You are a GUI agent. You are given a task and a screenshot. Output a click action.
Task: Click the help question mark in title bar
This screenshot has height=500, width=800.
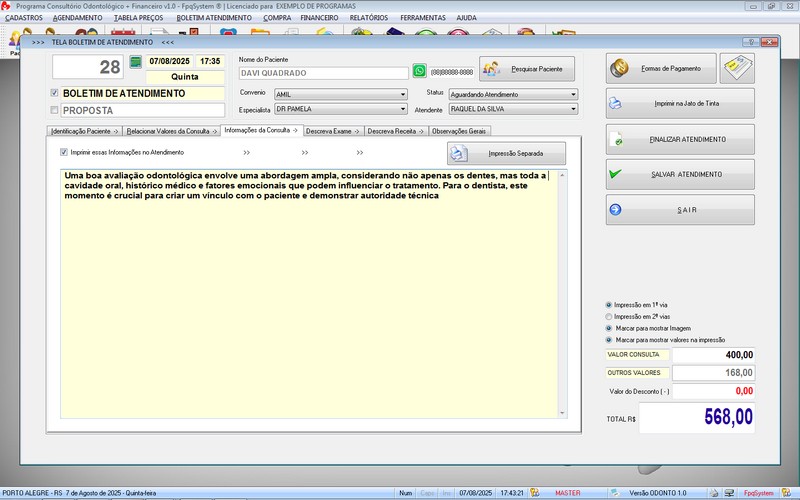(x=750, y=42)
